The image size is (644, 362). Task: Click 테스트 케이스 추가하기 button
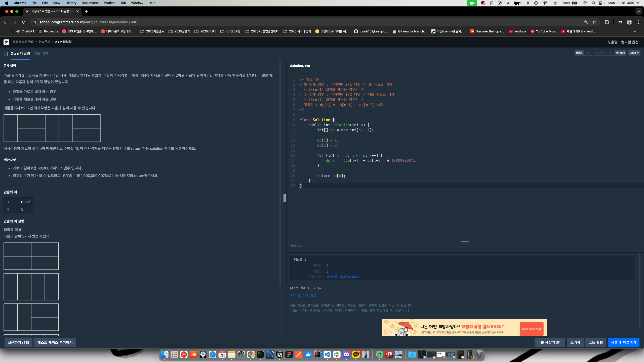(55, 343)
